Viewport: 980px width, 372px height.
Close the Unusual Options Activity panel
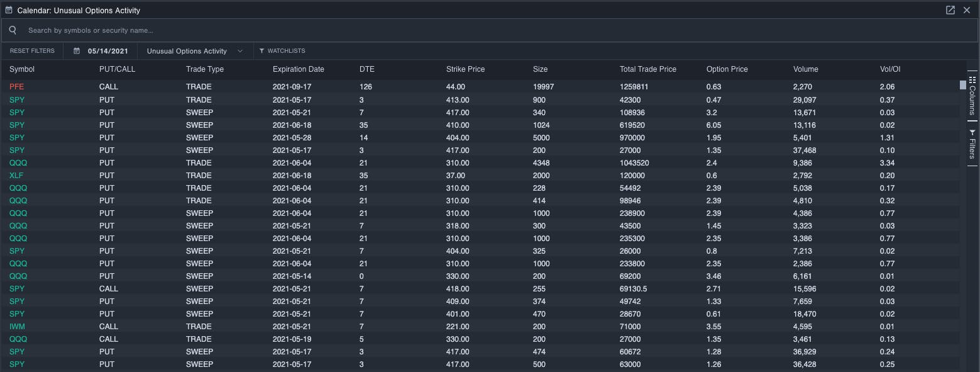[967, 10]
